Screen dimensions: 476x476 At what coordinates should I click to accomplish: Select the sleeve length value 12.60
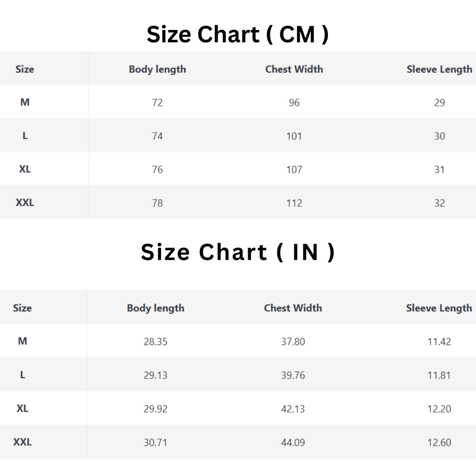tap(439, 443)
